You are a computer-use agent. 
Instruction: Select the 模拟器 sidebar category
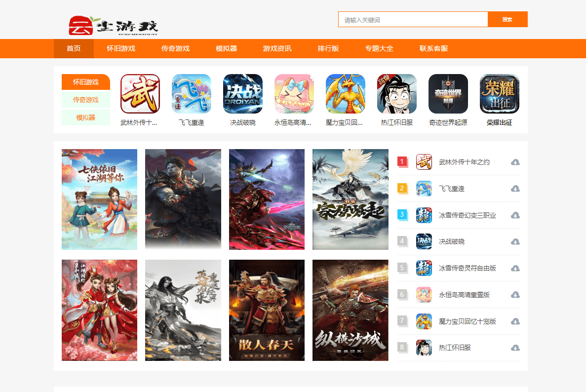(x=86, y=118)
